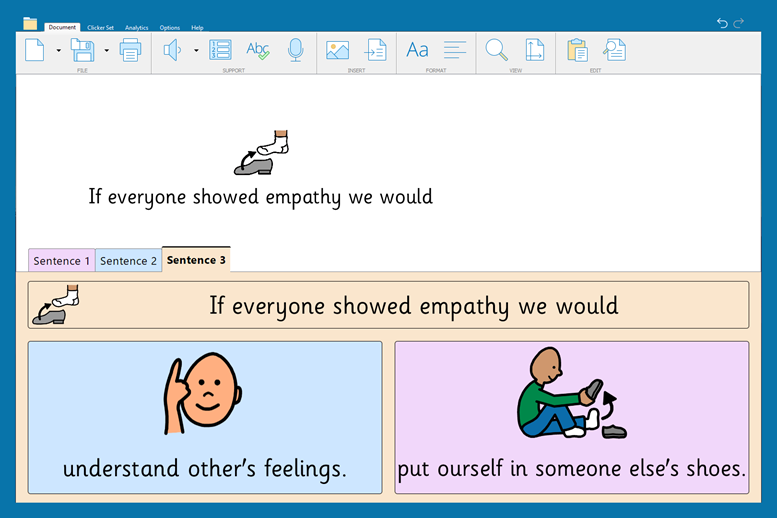Switch to the Sentence 1 tab
This screenshot has width=777, height=518.
(62, 261)
